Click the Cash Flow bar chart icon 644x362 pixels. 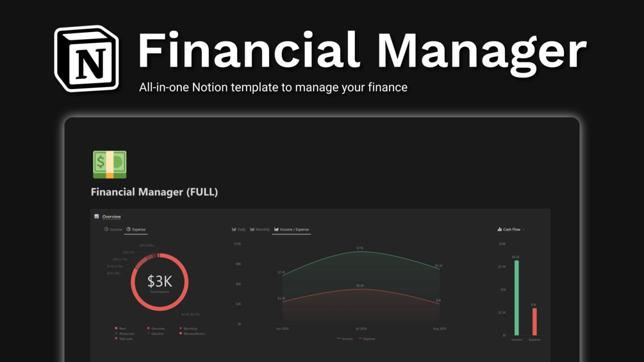pos(499,229)
